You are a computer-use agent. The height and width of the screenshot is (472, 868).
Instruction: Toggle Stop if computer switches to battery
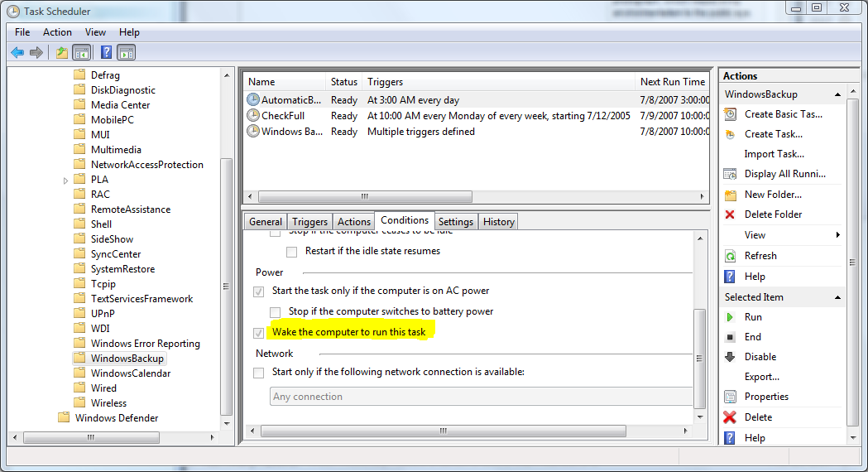[x=275, y=312]
